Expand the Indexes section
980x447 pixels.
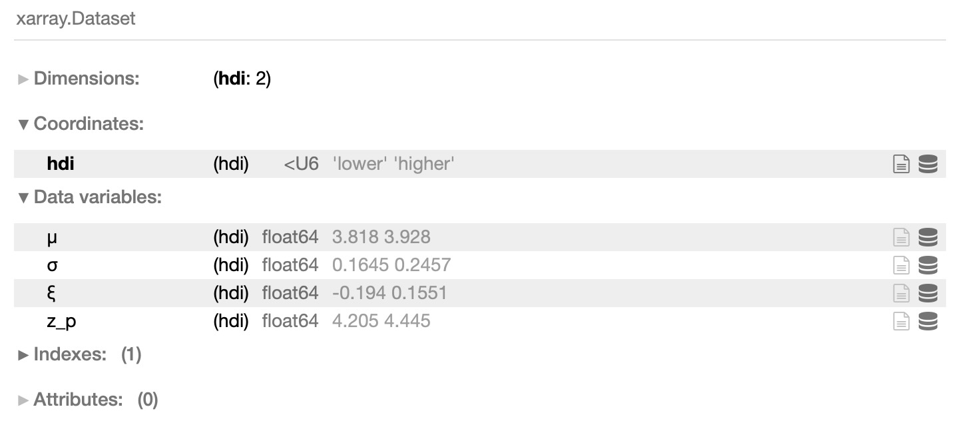(x=79, y=354)
